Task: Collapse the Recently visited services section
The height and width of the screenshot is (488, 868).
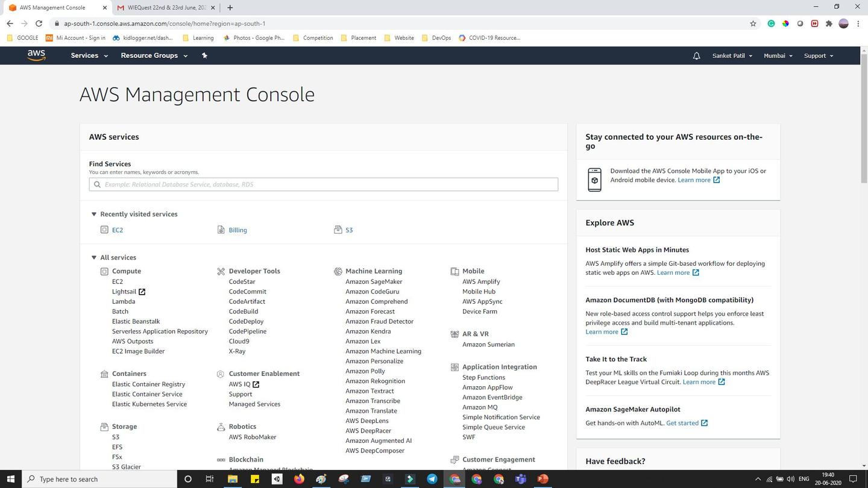Action: tap(94, 214)
